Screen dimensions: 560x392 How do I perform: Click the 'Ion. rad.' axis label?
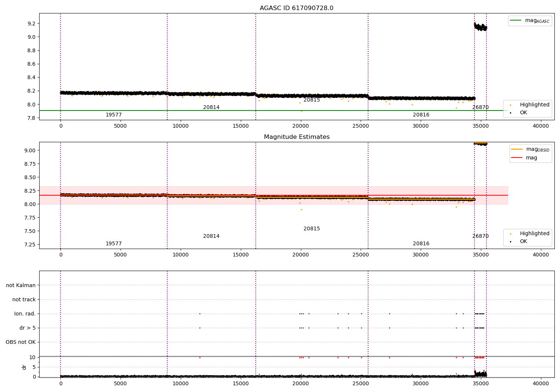[x=25, y=314]
